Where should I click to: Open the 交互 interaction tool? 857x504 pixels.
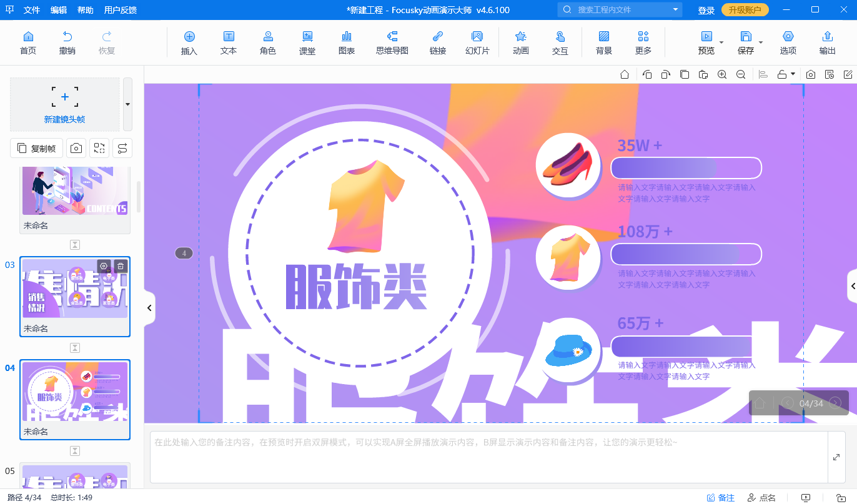tap(560, 42)
